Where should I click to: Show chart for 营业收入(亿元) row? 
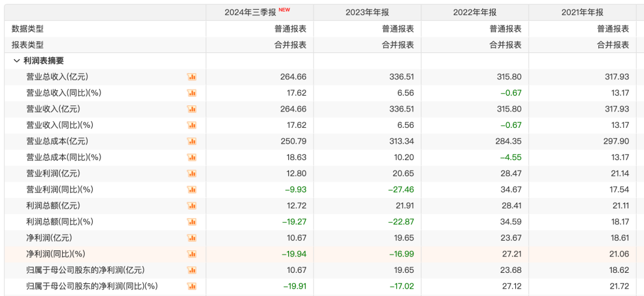click(191, 109)
